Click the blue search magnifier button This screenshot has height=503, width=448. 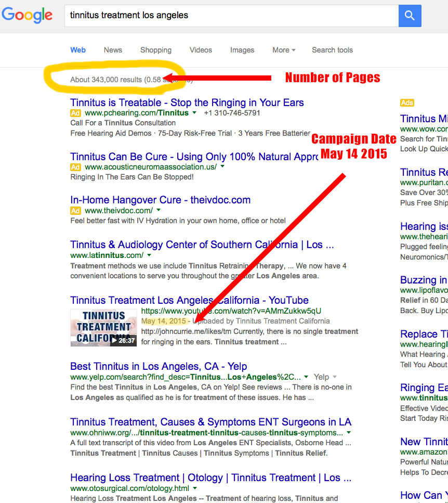410,16
